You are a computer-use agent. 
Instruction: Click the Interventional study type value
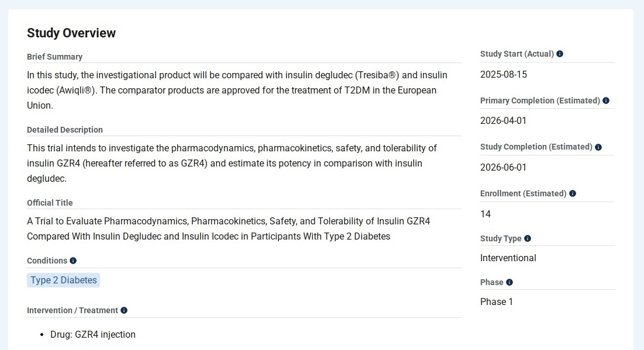coord(508,258)
